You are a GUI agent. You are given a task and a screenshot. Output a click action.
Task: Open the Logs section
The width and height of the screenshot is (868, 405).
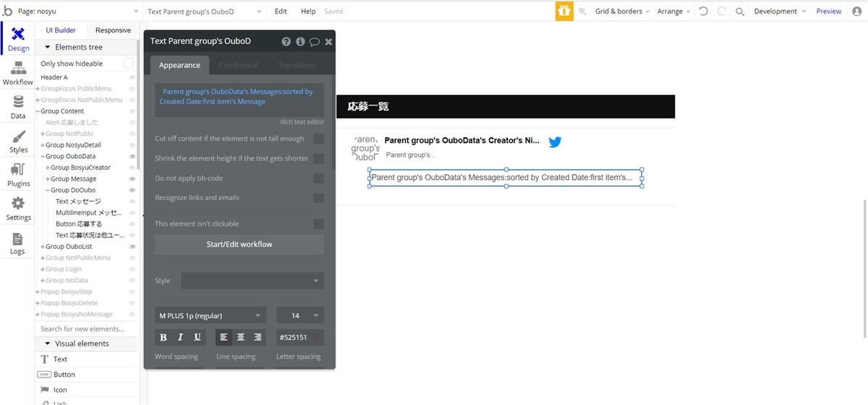18,244
